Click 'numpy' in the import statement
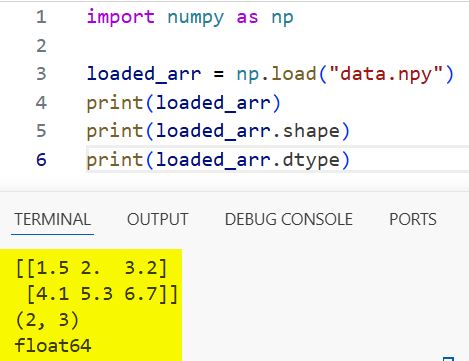Image resolution: width=469 pixels, height=361 pixels. click(196, 18)
